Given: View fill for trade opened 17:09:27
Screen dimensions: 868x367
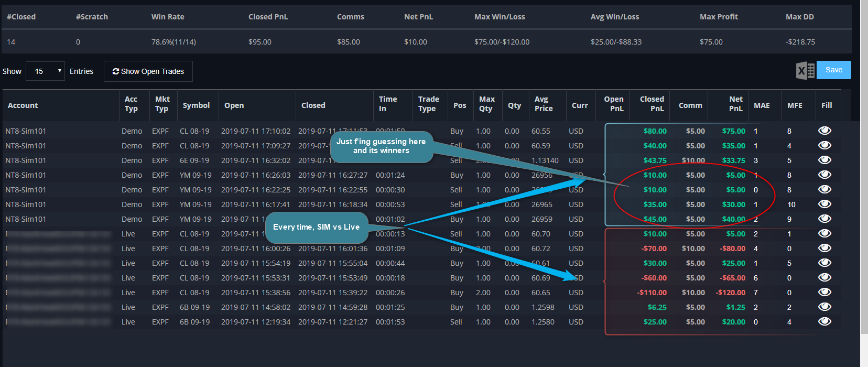Looking at the screenshot, I should click(x=824, y=145).
